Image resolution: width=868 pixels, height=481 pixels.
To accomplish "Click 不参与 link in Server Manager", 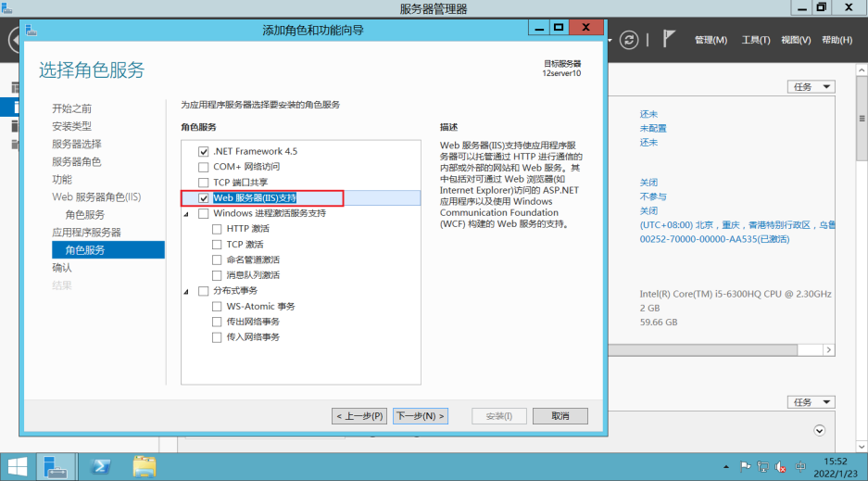I will (x=653, y=196).
